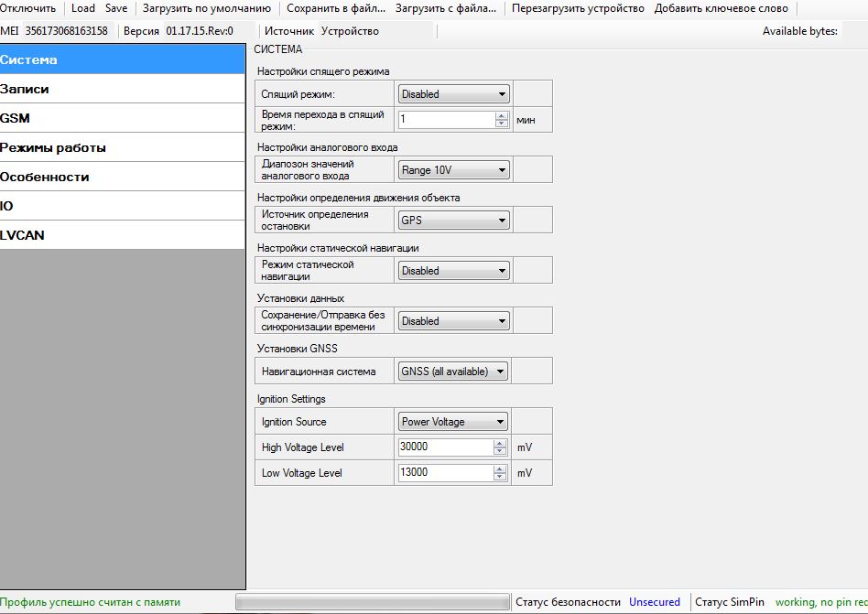This screenshot has height=614, width=868.
Task: Click Load in the toolbar
Action: click(x=83, y=8)
